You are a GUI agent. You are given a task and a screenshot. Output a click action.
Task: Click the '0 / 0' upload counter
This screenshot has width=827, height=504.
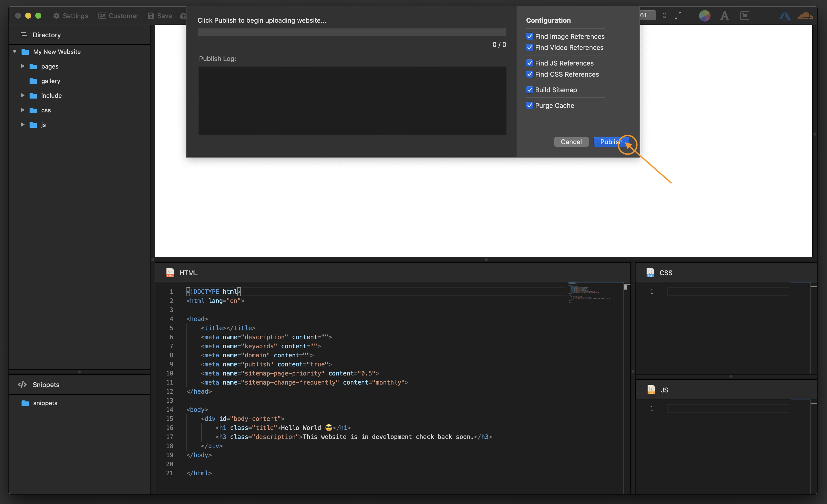(x=499, y=44)
